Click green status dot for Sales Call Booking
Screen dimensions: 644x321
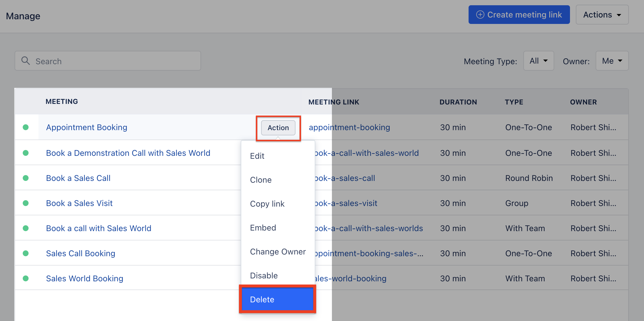pos(26,253)
